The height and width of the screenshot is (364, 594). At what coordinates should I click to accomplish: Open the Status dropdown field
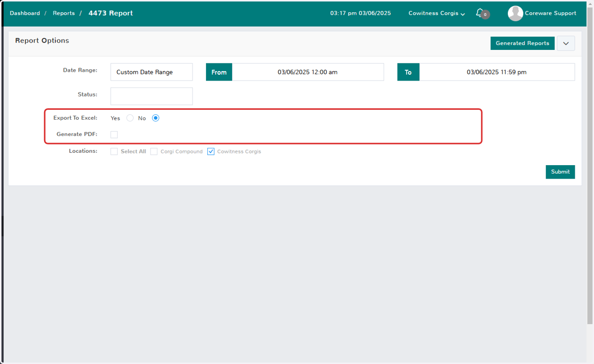(x=151, y=96)
